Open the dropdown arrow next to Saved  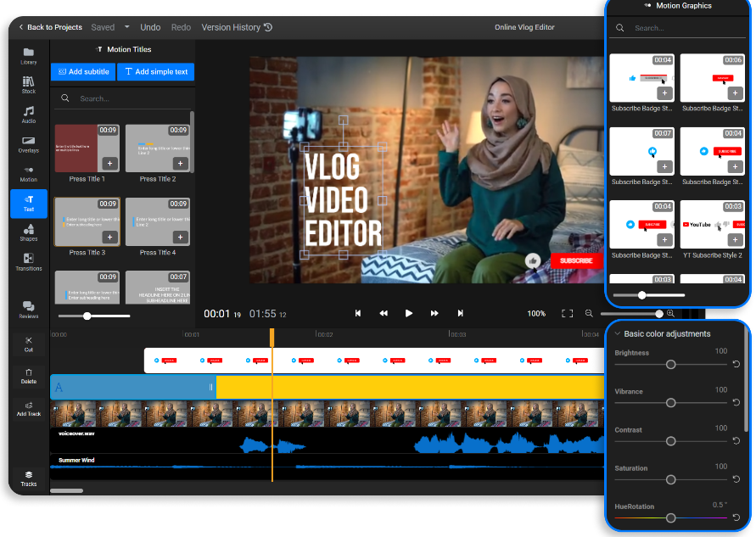[127, 27]
